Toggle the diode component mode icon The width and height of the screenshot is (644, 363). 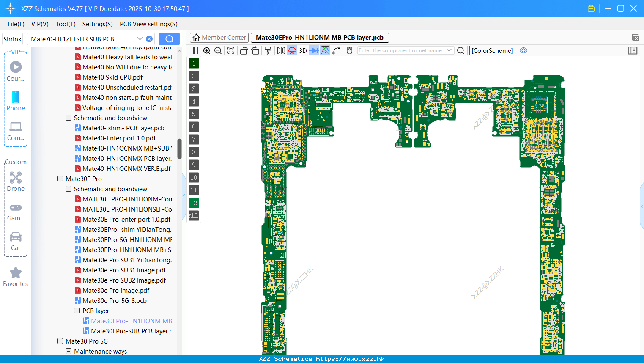click(x=314, y=50)
